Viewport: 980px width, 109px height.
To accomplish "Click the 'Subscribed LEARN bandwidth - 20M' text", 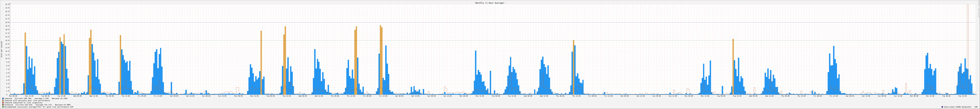I will coord(961,107).
